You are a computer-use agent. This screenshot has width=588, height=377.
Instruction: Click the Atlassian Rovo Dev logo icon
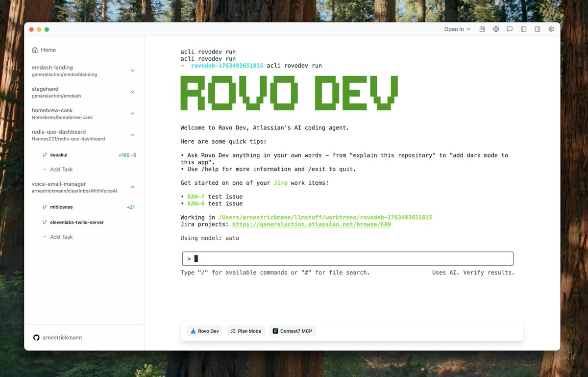coord(194,331)
